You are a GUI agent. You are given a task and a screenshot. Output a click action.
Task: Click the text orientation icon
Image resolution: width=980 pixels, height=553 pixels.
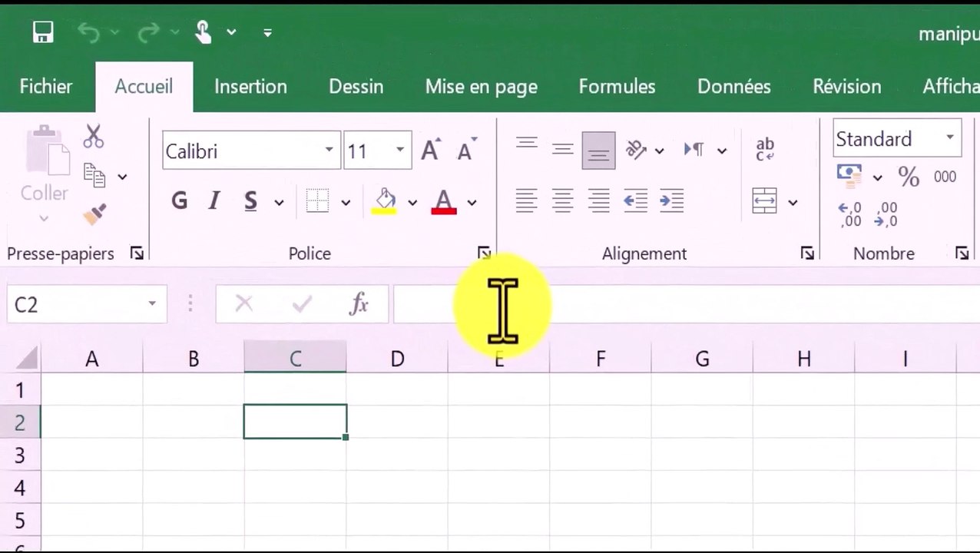point(636,150)
